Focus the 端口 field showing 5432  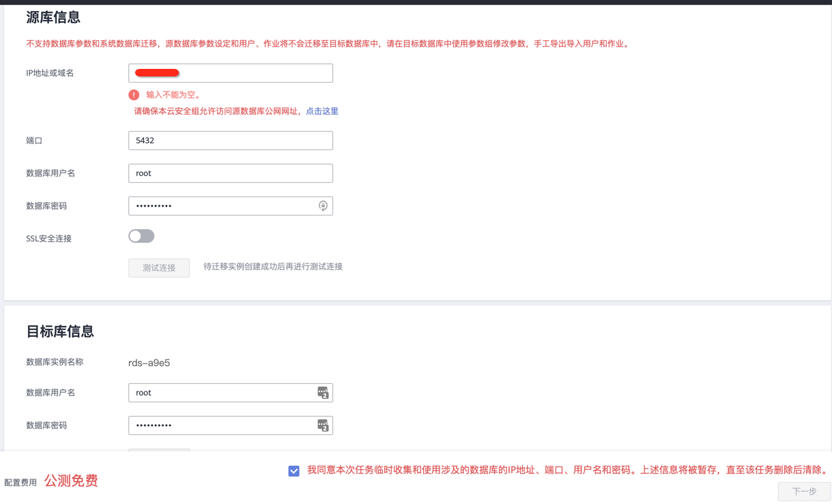[231, 140]
